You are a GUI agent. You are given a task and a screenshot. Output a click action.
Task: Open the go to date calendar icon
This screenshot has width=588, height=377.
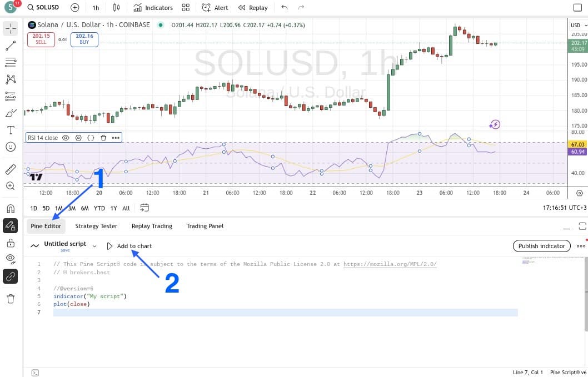tap(144, 208)
